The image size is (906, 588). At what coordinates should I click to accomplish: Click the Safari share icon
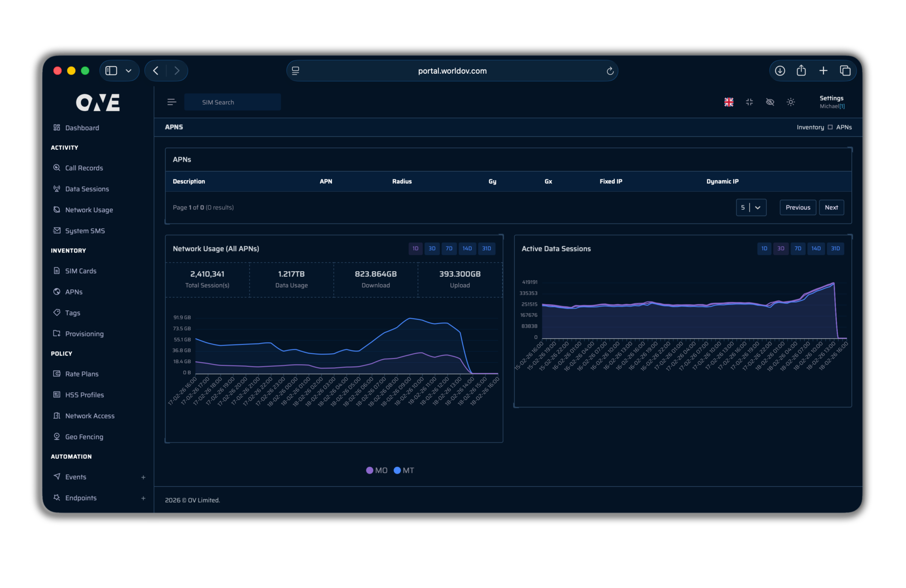pyautogui.click(x=801, y=71)
